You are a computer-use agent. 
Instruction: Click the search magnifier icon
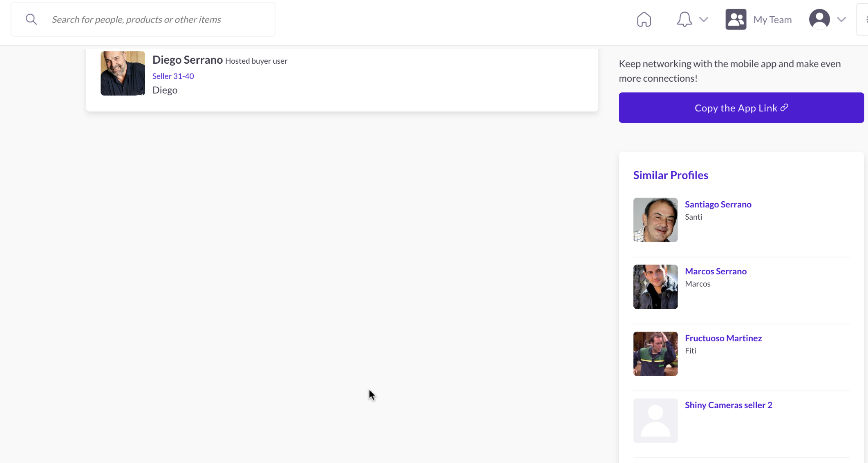[31, 19]
